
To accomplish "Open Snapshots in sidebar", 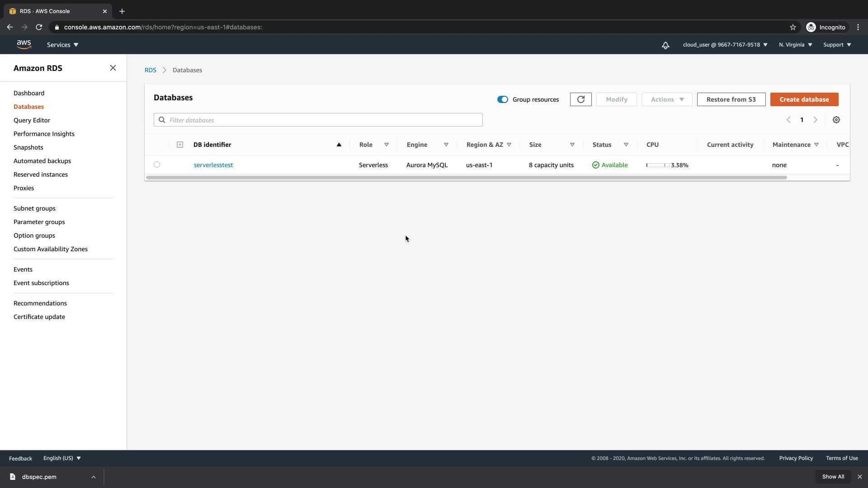I will [x=28, y=147].
